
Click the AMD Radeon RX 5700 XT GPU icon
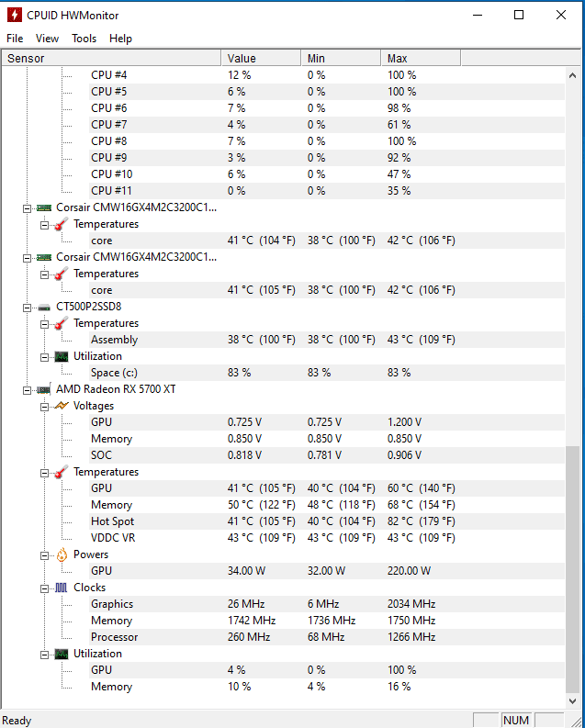43,389
